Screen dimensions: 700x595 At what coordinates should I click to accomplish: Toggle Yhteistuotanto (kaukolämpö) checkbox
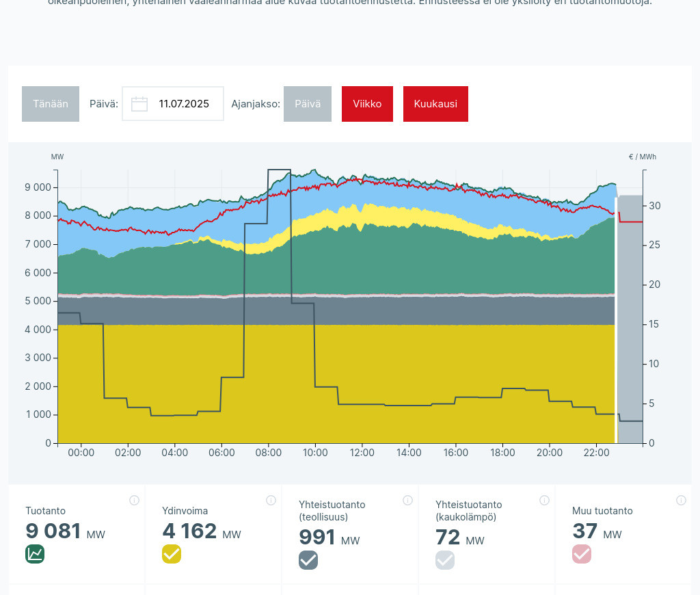click(x=445, y=560)
